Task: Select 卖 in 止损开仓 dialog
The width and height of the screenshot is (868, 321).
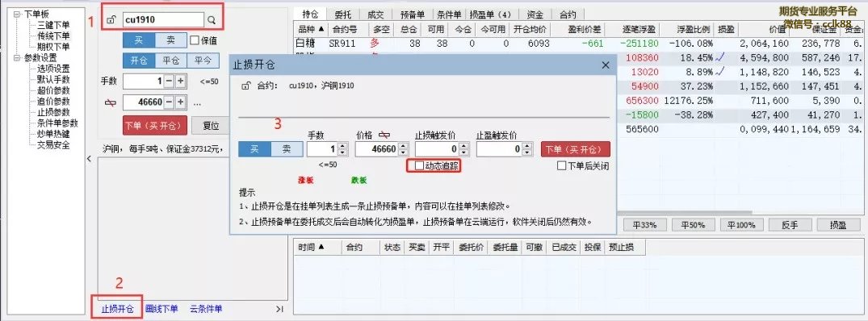Action: click(x=287, y=149)
